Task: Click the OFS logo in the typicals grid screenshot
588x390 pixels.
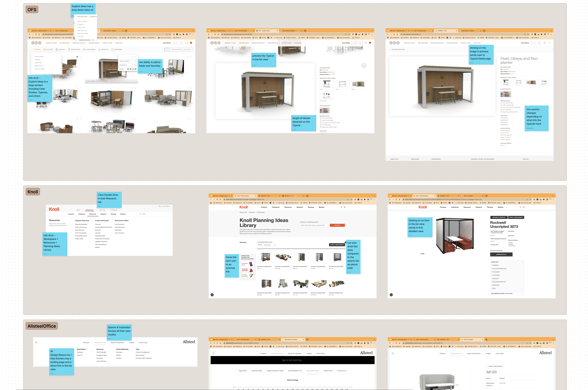Action: tap(36, 43)
